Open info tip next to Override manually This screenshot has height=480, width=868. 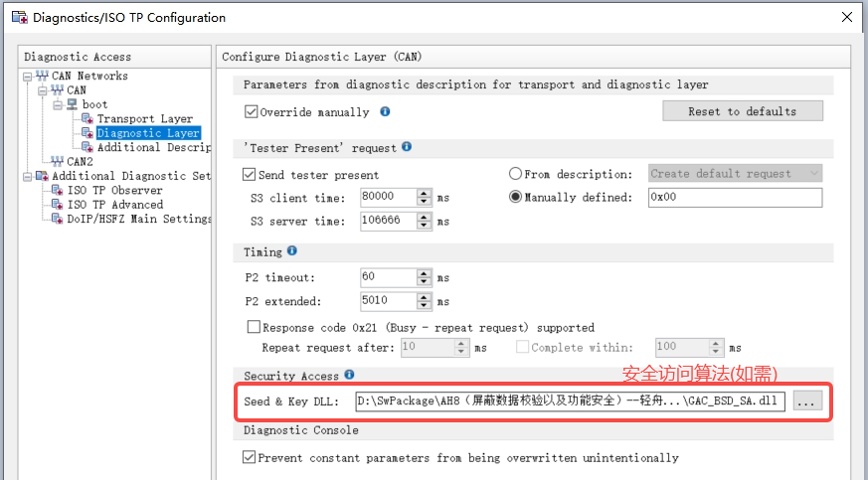[x=385, y=111]
